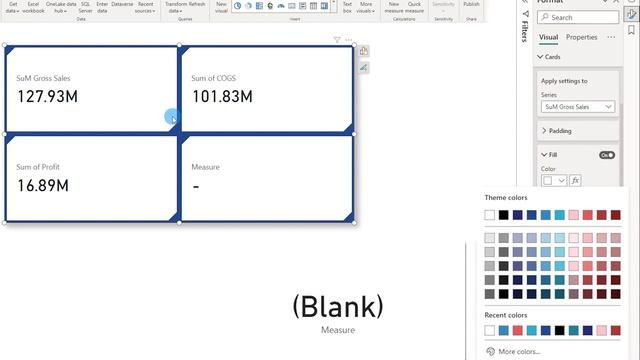The width and height of the screenshot is (640, 360).
Task: Click the 16.89M value
Action: [x=43, y=186]
